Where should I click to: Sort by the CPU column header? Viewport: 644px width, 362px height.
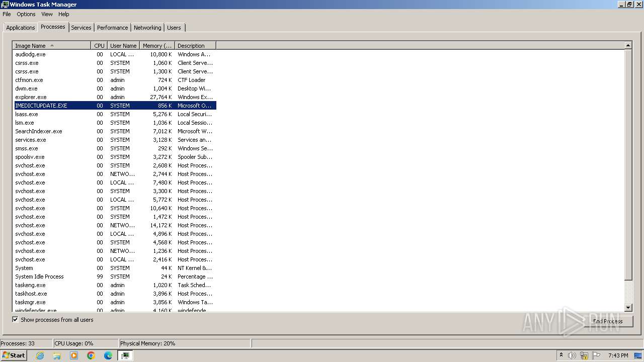click(x=99, y=46)
